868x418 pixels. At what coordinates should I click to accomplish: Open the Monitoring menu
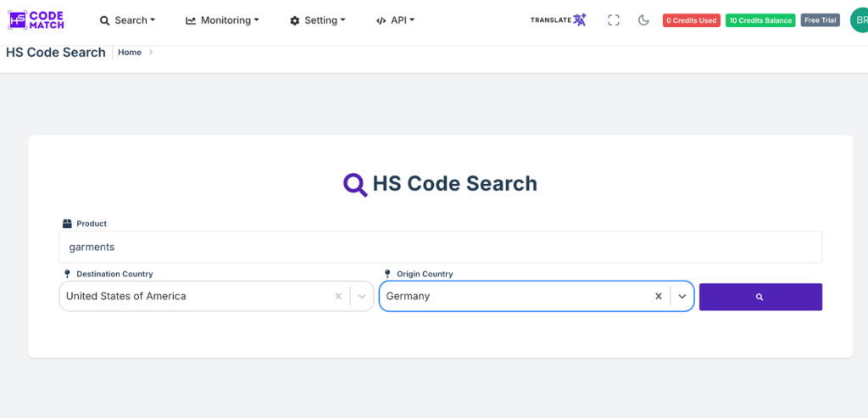click(x=222, y=20)
